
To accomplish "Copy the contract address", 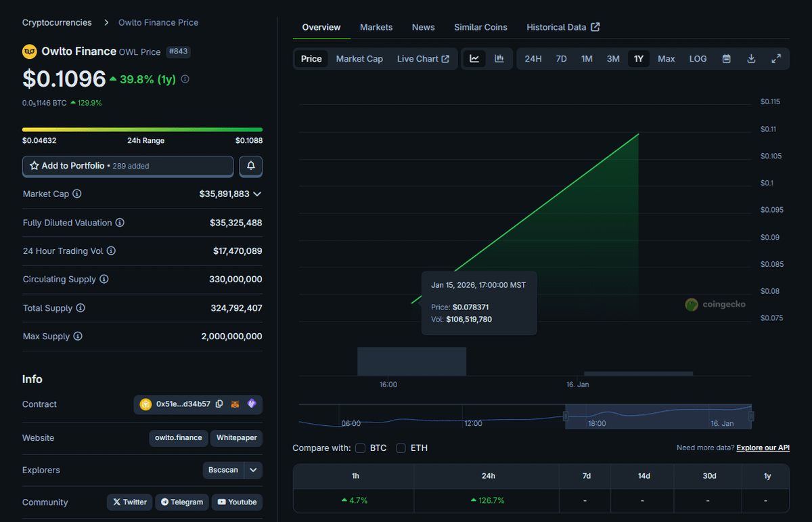I will [219, 404].
